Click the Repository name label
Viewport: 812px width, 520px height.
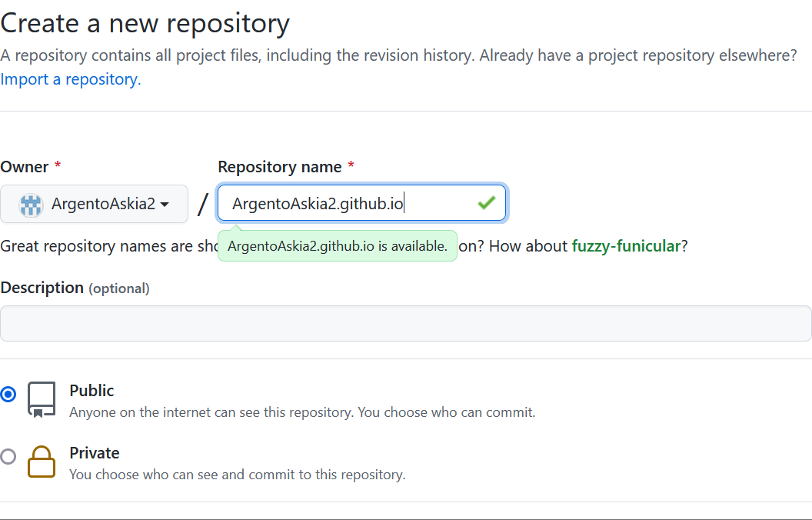pos(280,167)
